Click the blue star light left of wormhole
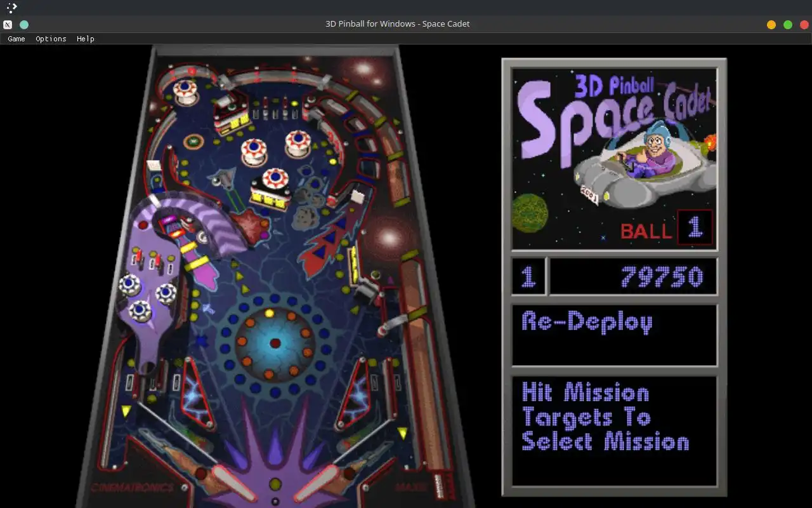The height and width of the screenshot is (508, 812). (x=201, y=341)
